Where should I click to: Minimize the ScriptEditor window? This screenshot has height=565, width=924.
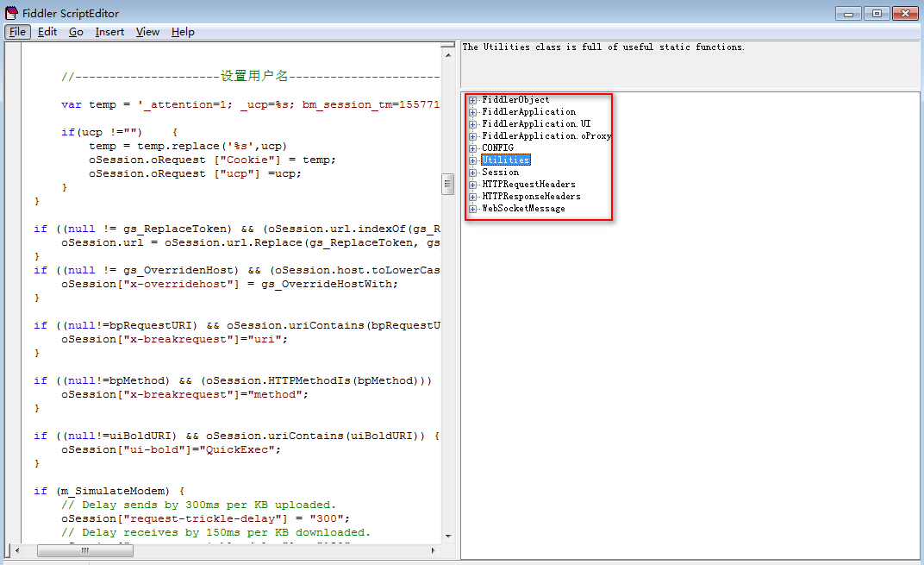tap(848, 14)
